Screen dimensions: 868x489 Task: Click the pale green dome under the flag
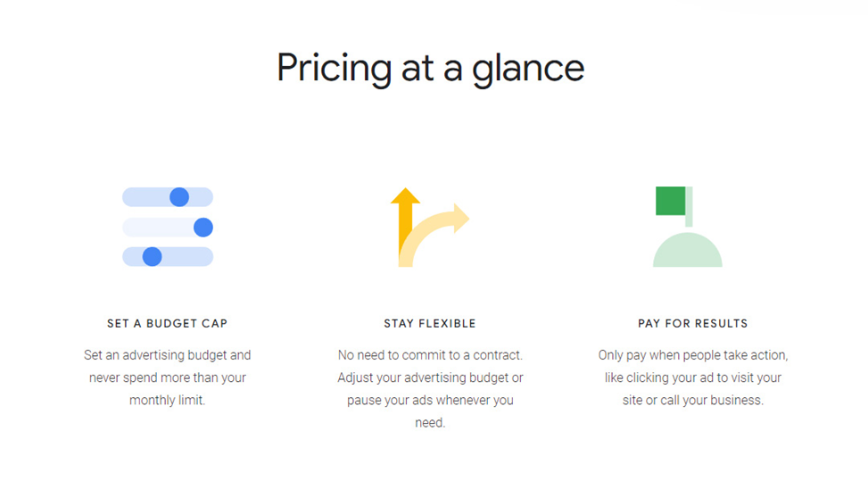688,250
